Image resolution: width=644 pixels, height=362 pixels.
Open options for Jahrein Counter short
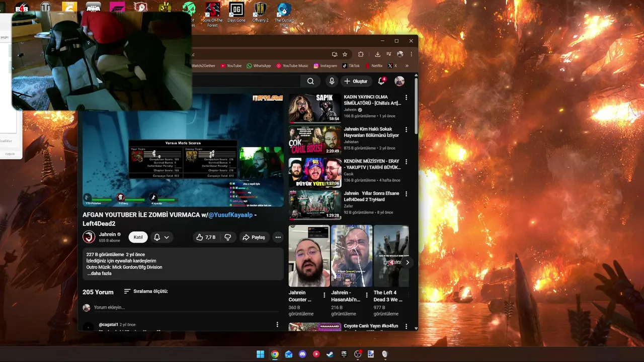(x=324, y=295)
